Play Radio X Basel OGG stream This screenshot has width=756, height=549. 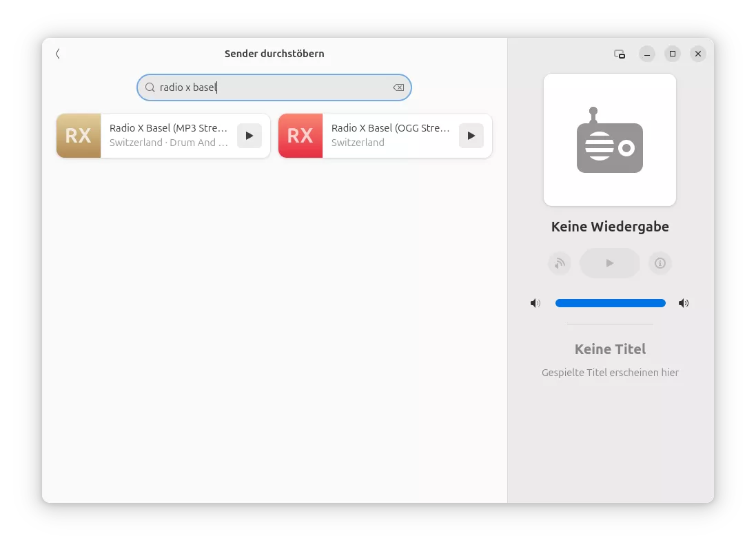[471, 136]
